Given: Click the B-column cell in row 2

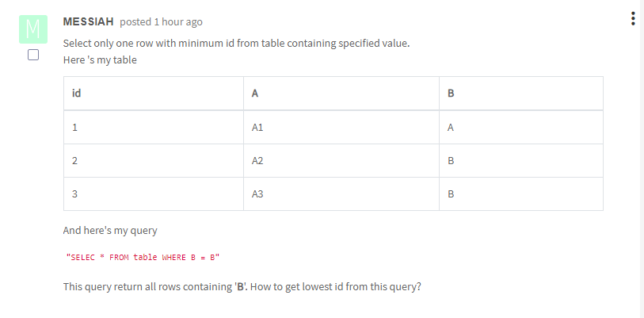Looking at the screenshot, I should [521, 160].
